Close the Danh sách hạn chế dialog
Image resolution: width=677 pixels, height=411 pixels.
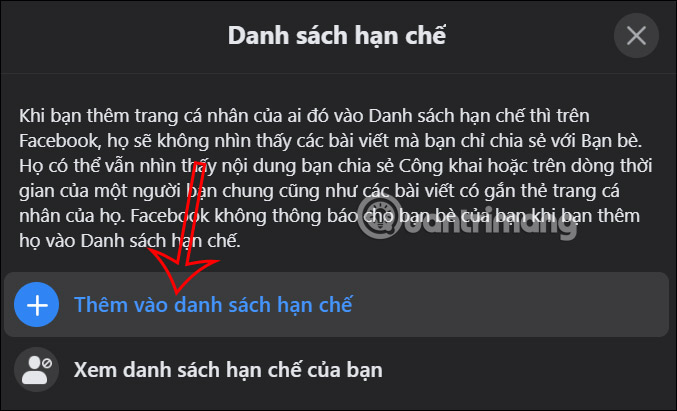pyautogui.click(x=636, y=35)
